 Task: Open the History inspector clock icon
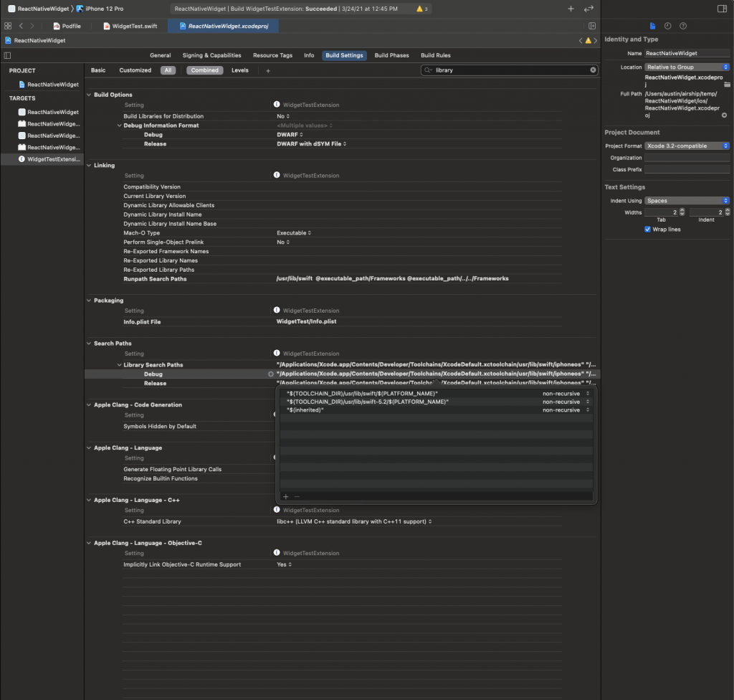click(667, 26)
